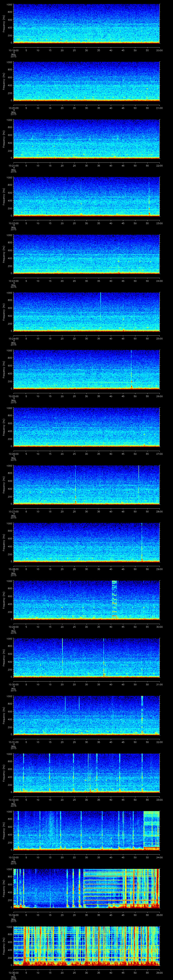This screenshot has height=980, width=173.
Task: Click the spectrogram panel starting at 10:21:00
Action: 86,139
